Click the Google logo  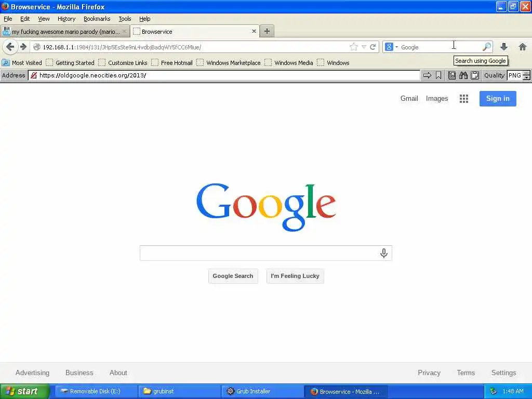(266, 207)
